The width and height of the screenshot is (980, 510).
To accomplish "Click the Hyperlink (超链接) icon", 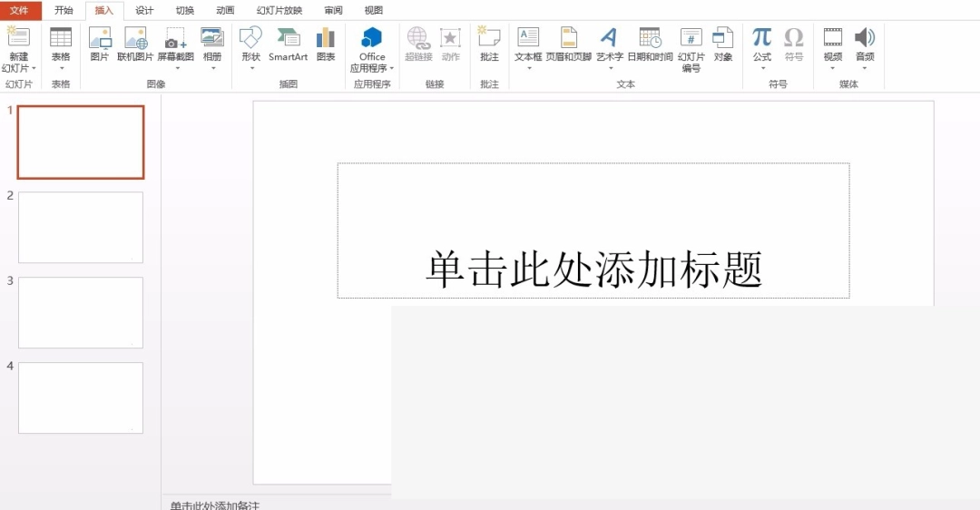I will click(418, 37).
